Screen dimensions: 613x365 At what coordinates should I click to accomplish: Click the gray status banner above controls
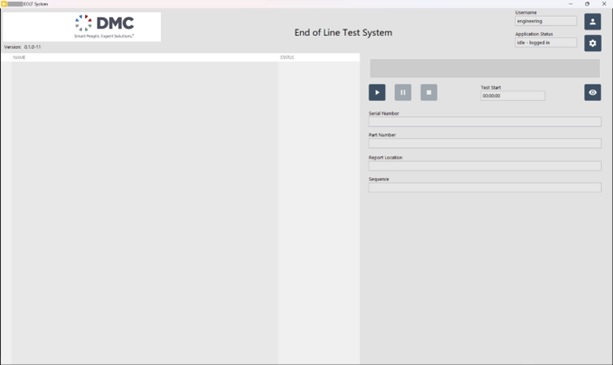point(485,68)
